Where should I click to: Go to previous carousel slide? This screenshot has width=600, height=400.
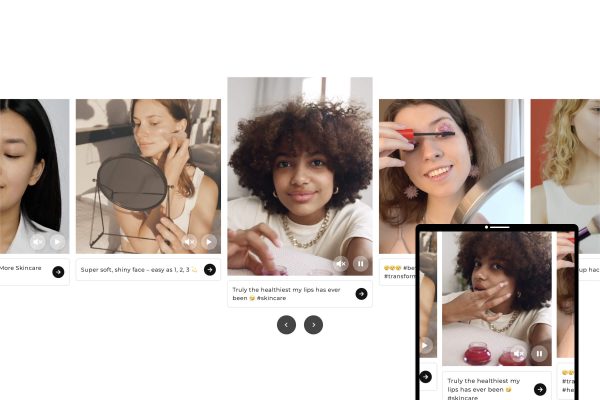point(286,325)
